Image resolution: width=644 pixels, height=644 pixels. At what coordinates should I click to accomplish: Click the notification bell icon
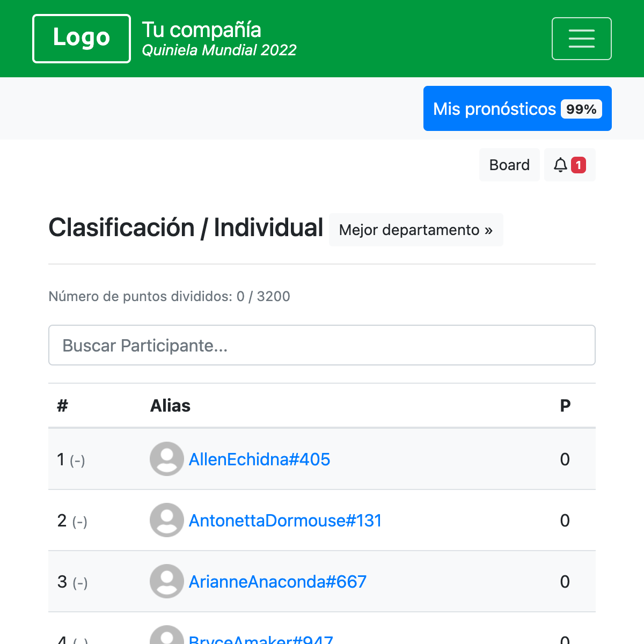(x=561, y=165)
